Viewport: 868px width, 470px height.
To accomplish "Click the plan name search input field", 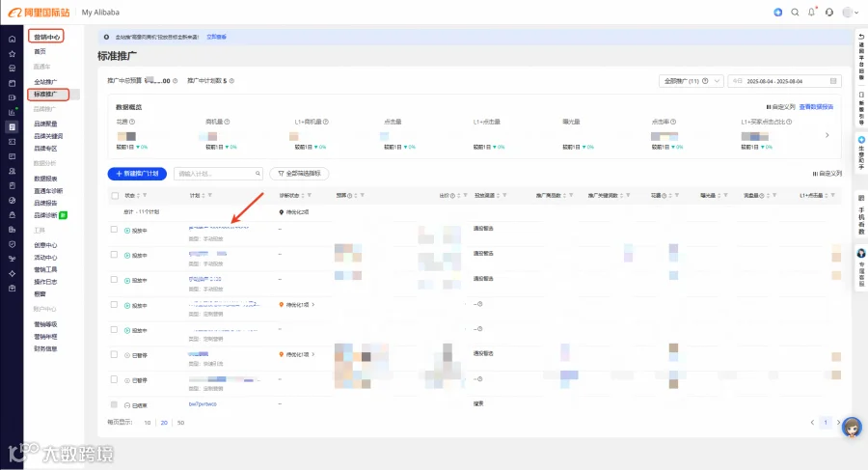I will tap(218, 174).
